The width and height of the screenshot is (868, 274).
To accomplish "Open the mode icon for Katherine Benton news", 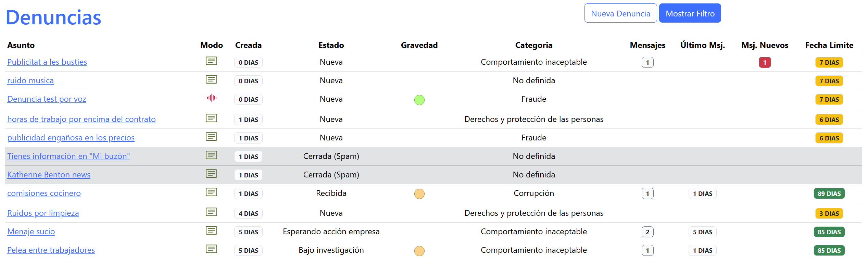I will pyautogui.click(x=211, y=174).
